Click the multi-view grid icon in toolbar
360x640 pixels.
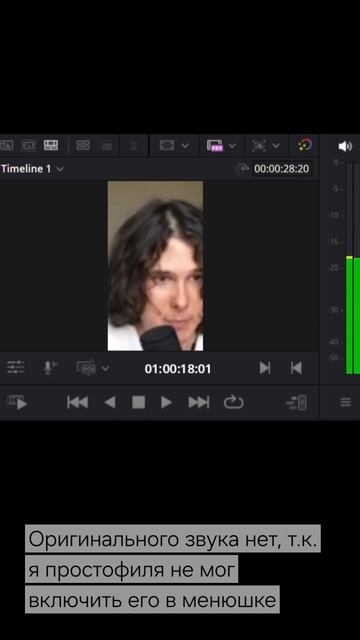pos(83,145)
